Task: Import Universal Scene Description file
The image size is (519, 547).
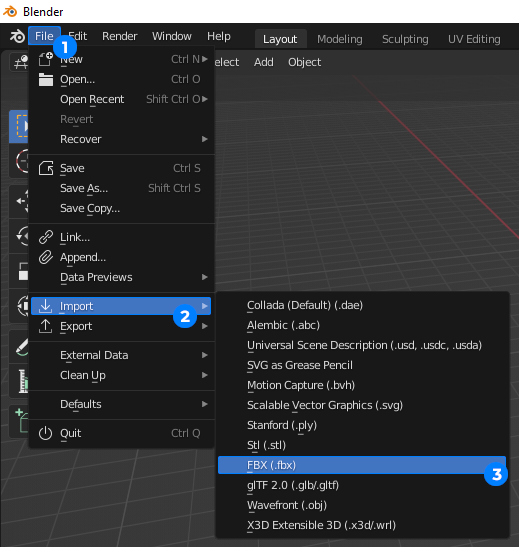Action: [362, 345]
